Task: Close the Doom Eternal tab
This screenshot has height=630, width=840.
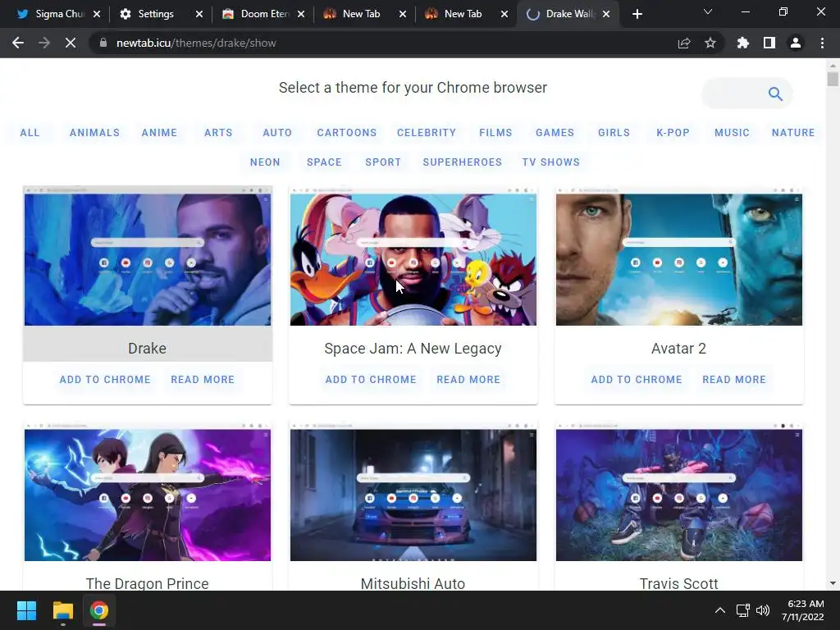Action: (x=301, y=14)
